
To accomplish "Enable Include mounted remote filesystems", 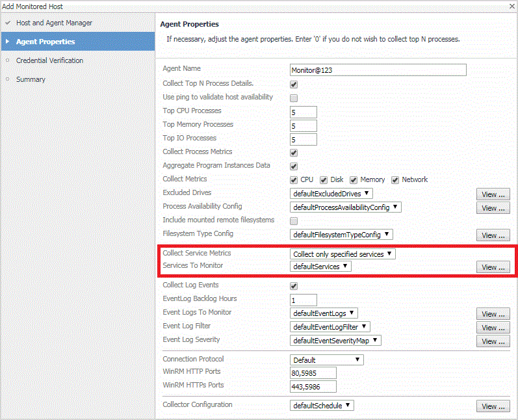I will pos(294,221).
